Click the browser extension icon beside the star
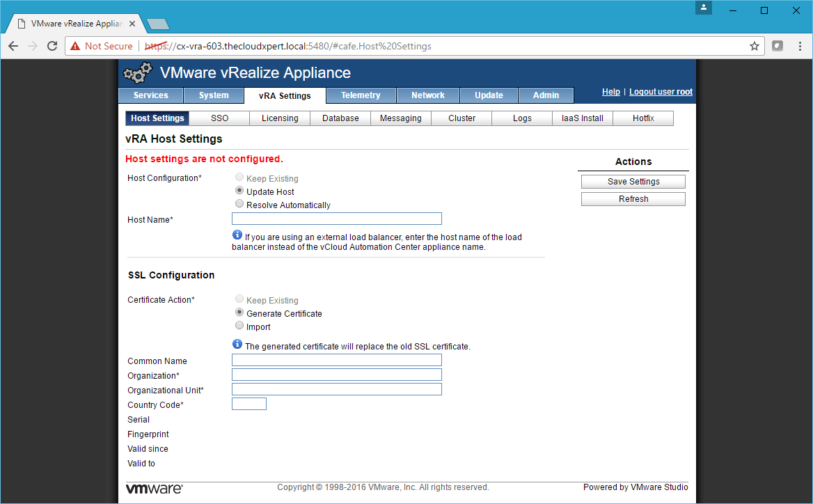The height and width of the screenshot is (504, 813). click(x=778, y=46)
